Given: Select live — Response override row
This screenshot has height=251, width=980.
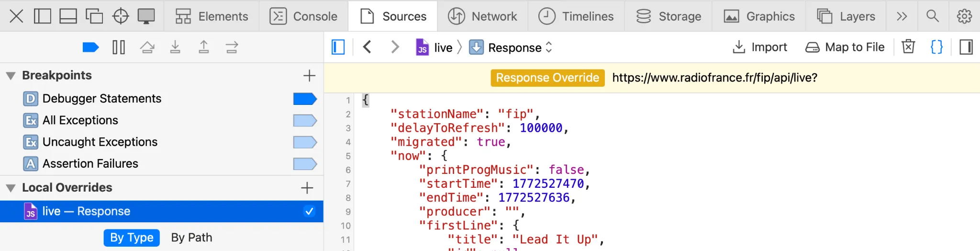Looking at the screenshot, I should [x=162, y=211].
